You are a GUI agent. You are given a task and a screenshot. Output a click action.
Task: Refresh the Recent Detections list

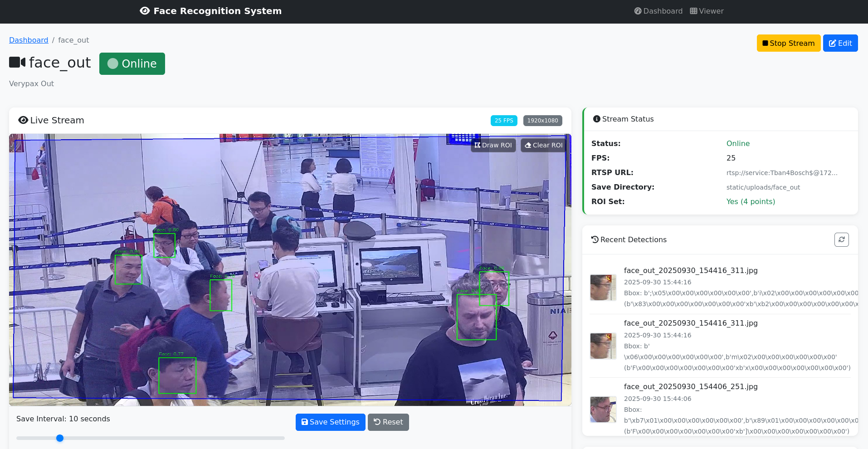842,239
